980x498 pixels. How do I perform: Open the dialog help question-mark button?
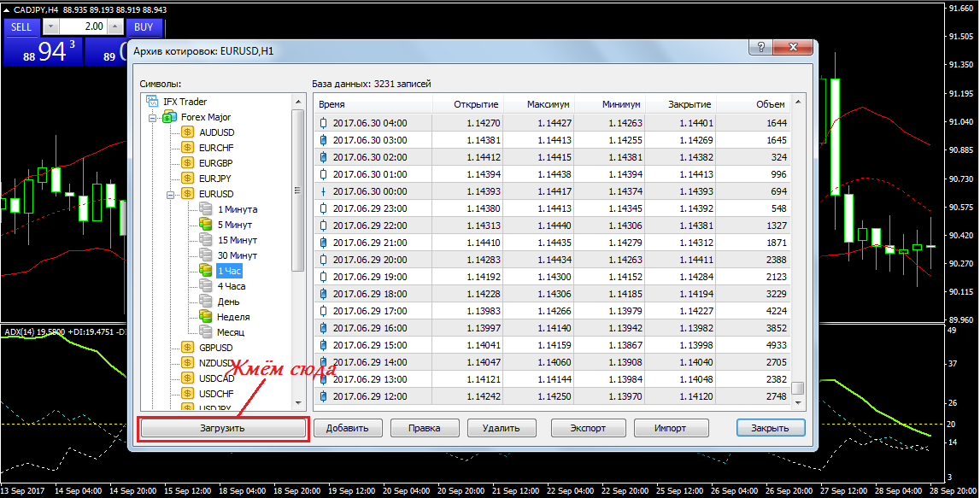760,47
